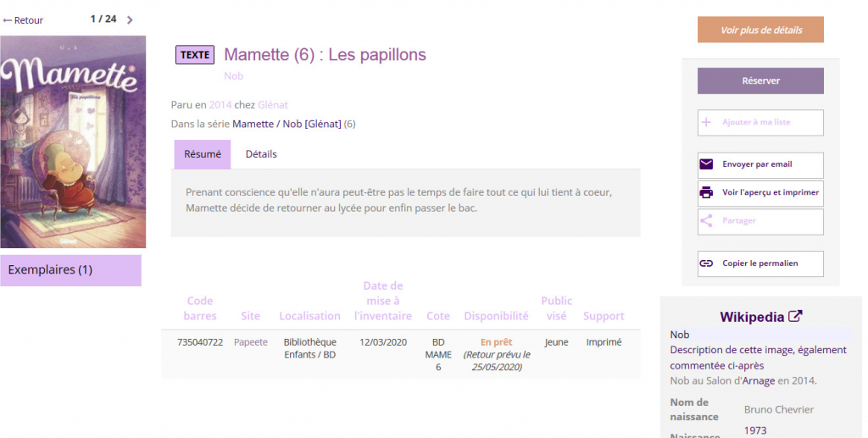Sort by Disponibilité column header
Screen dimensions: 868x438
click(496, 316)
